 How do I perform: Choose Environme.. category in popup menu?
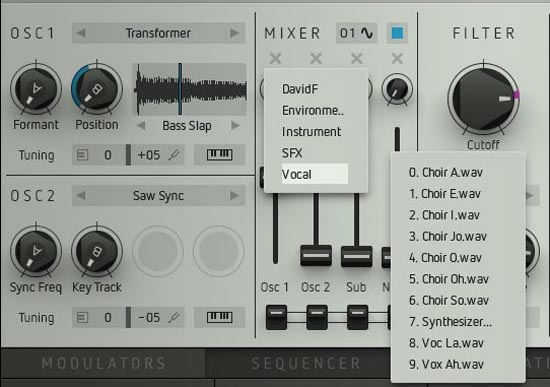(x=315, y=111)
